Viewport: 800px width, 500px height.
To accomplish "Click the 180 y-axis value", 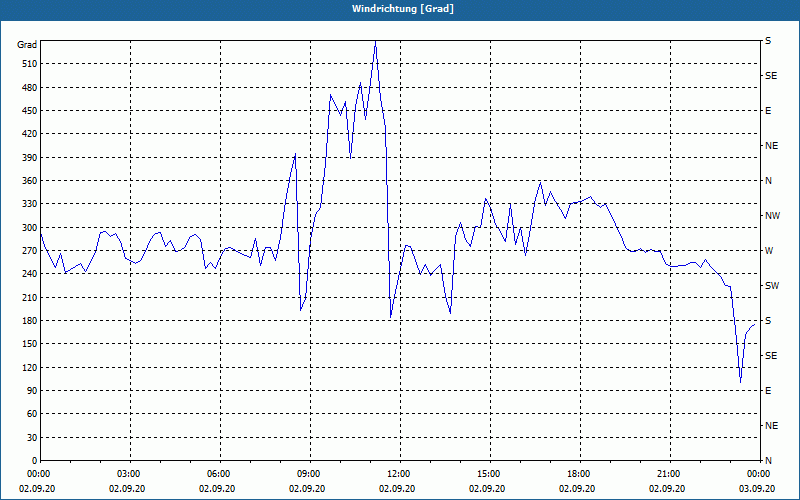I will coord(31,321).
